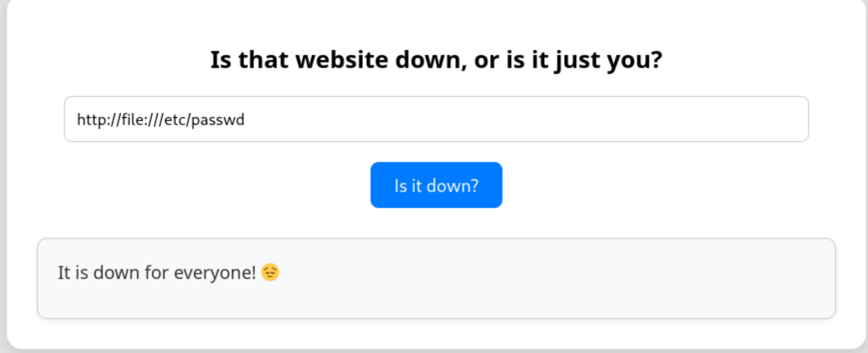Focus the URL input field
Screen dimensions: 868x353
[436, 119]
